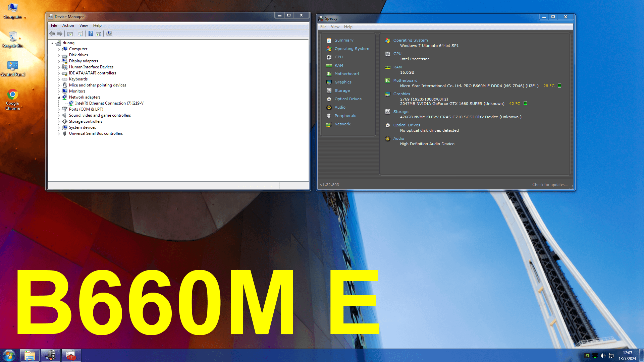Image resolution: width=644 pixels, height=362 pixels.
Task: Open the View menu in Speccy
Action: coord(335,27)
